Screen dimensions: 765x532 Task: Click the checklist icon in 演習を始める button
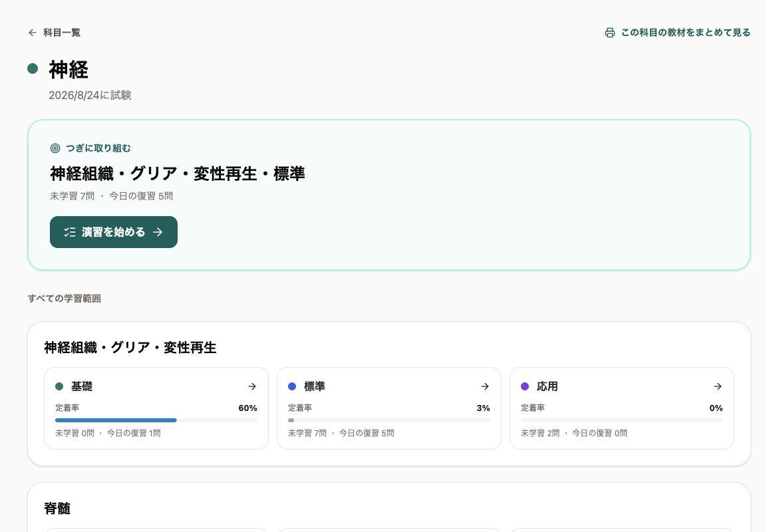tap(70, 232)
